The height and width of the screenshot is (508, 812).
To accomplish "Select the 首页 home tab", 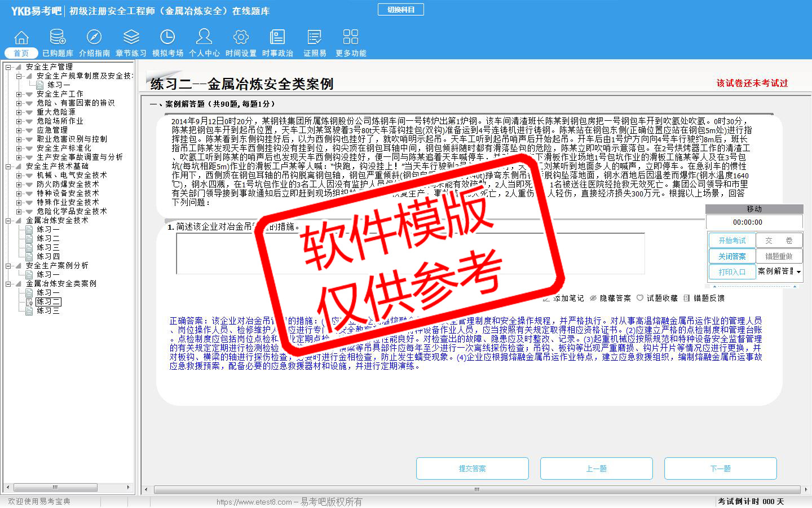I will click(x=21, y=53).
